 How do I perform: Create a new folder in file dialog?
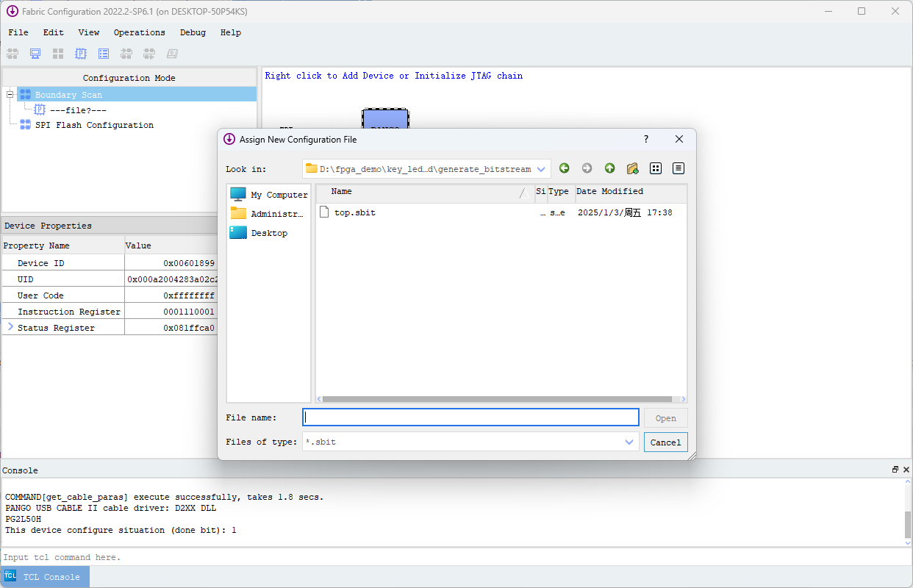coord(632,168)
